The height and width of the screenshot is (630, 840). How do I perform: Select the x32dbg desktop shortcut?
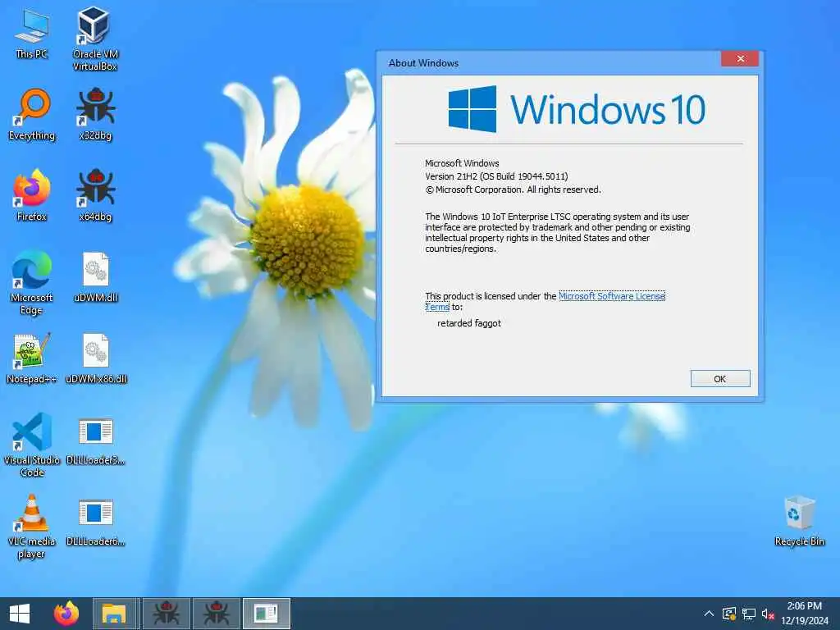click(x=95, y=115)
